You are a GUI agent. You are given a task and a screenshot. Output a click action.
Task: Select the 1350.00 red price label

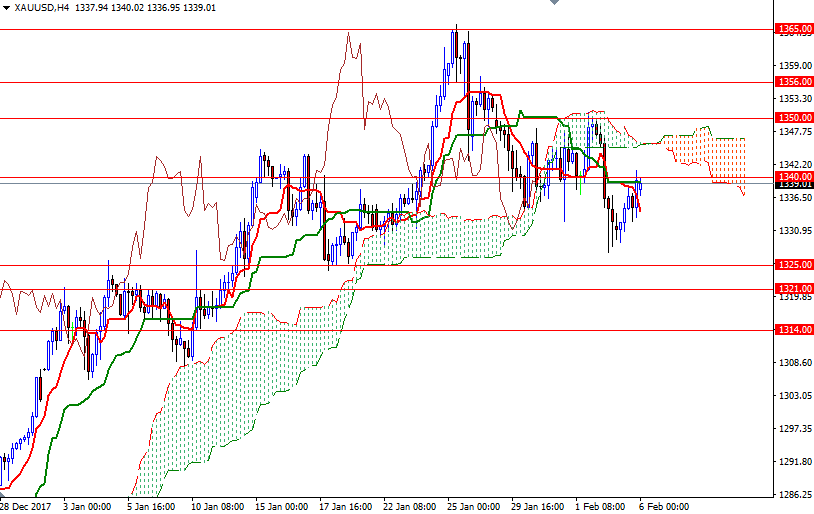[x=793, y=118]
